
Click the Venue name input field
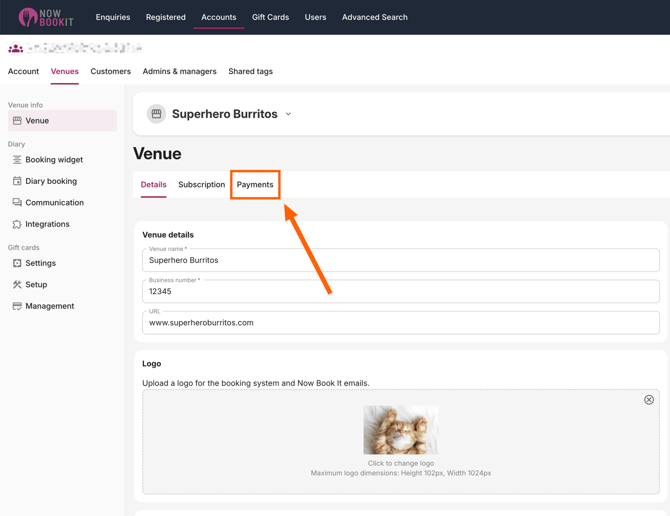click(x=400, y=261)
